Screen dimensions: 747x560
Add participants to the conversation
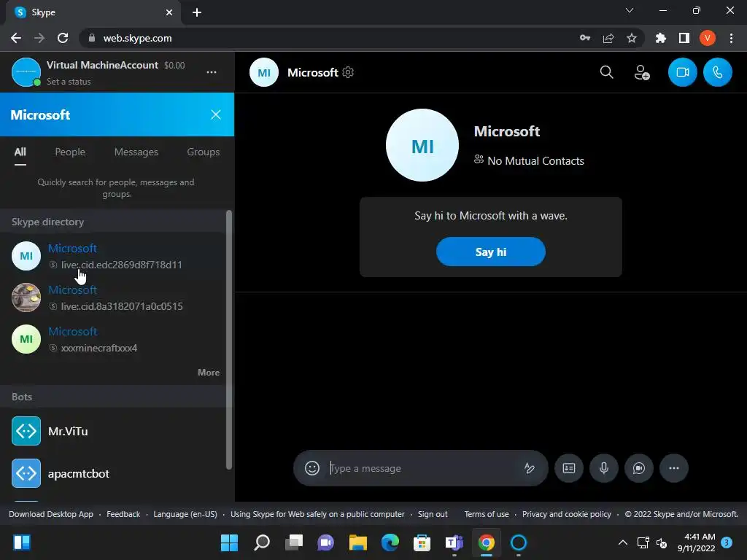[642, 72]
